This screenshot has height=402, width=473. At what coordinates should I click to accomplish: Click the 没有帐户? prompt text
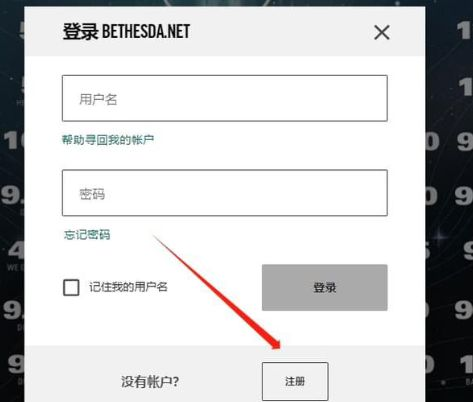[150, 382]
